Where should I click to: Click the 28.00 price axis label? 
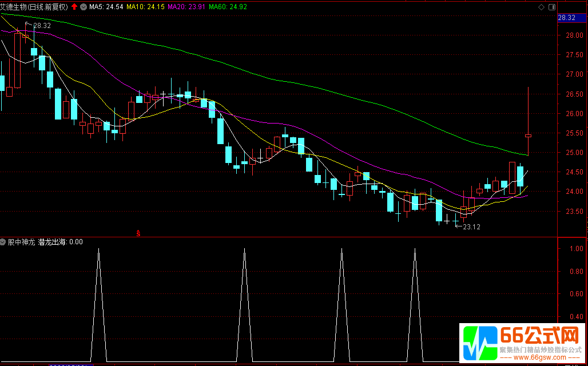(x=575, y=35)
